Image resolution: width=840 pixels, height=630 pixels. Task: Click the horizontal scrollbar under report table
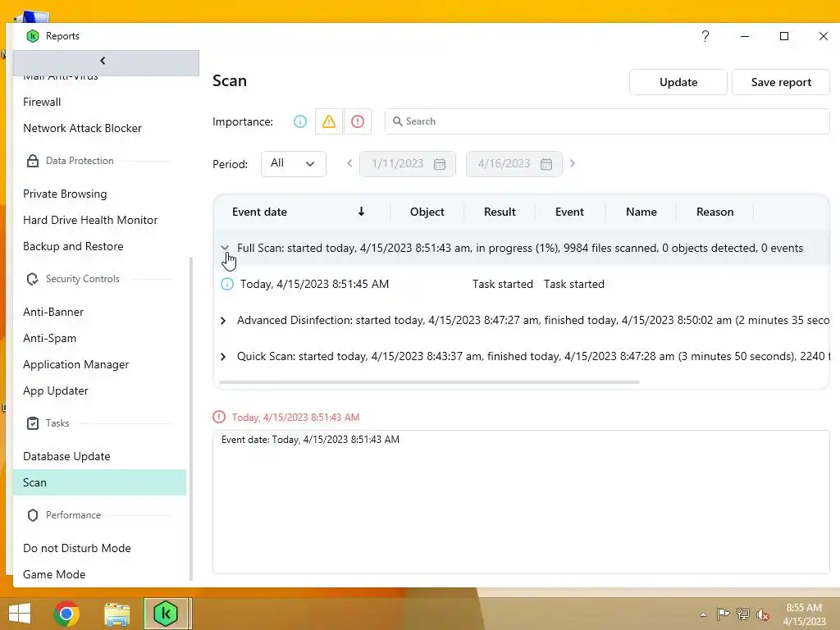point(429,382)
